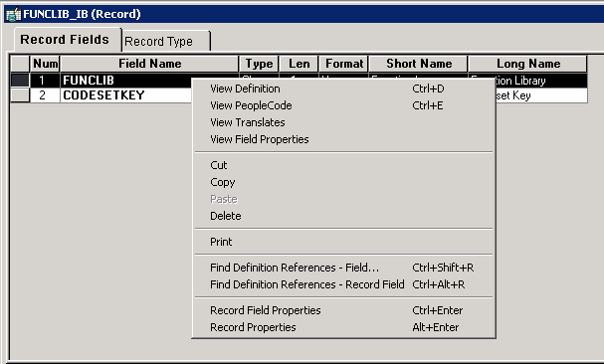604x364 pixels.
Task: Click row number 1 cell
Action: [45, 81]
